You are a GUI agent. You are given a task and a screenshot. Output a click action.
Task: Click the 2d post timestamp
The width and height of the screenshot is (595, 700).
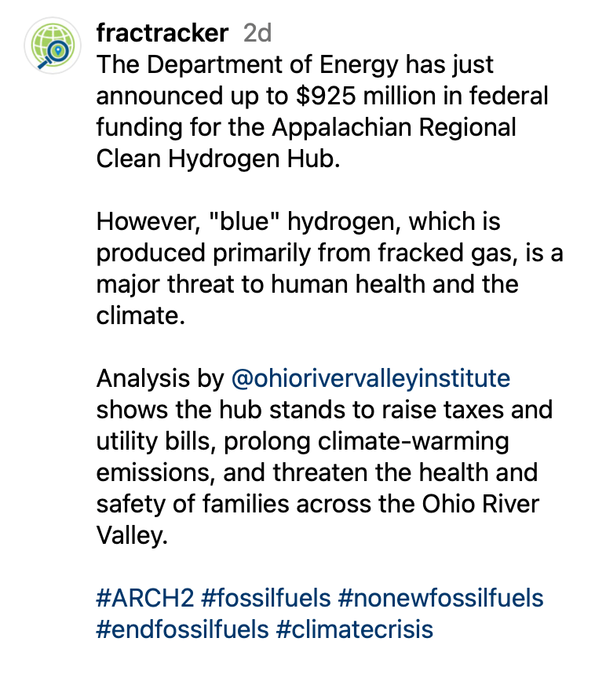tap(257, 33)
